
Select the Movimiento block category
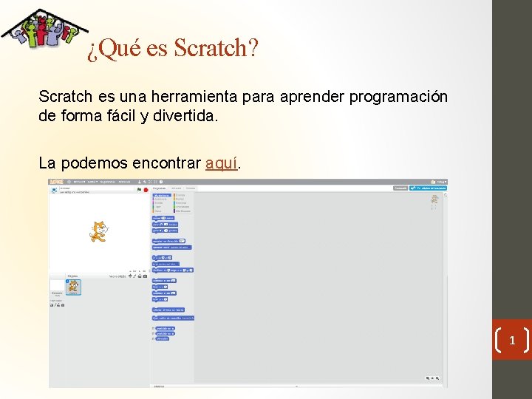point(162,195)
